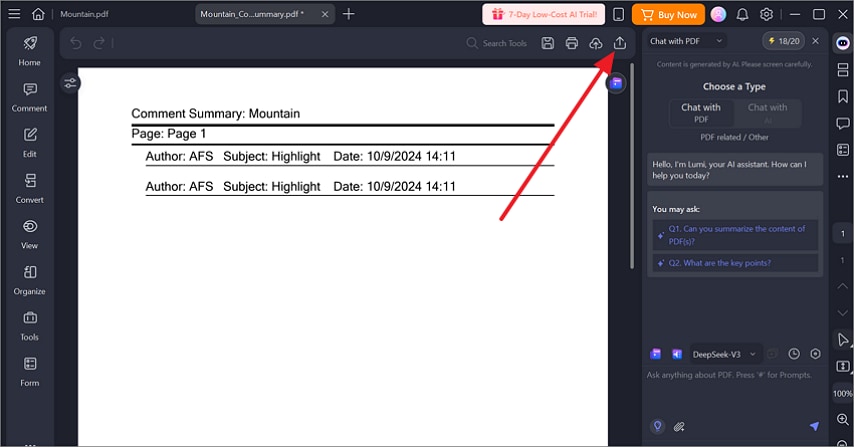
Task: Click the Buy Now button
Action: pyautogui.click(x=668, y=14)
